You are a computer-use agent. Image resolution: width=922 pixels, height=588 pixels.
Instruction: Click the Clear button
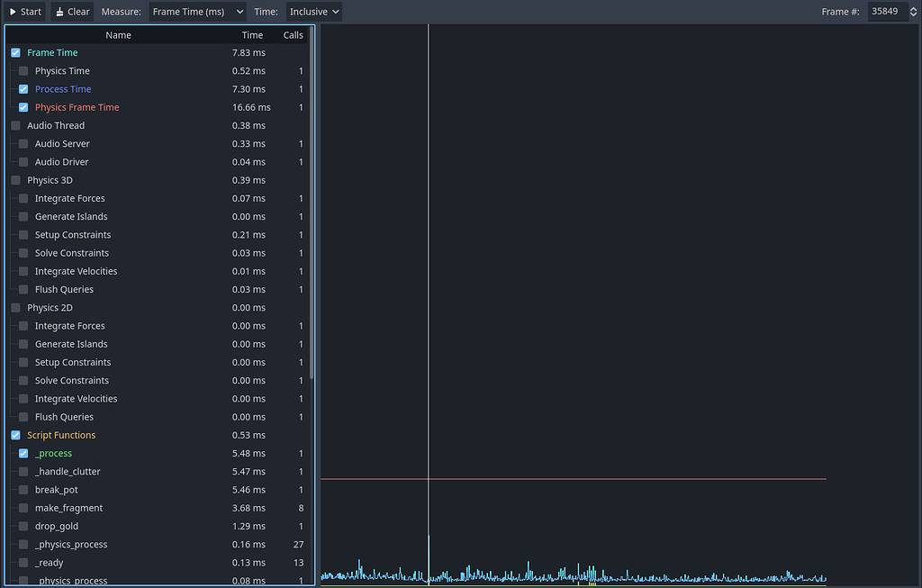click(x=72, y=12)
